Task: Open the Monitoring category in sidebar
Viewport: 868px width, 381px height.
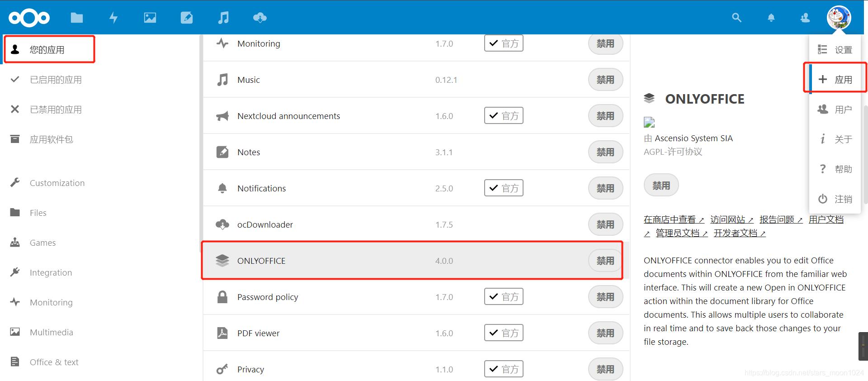Action: (x=51, y=302)
